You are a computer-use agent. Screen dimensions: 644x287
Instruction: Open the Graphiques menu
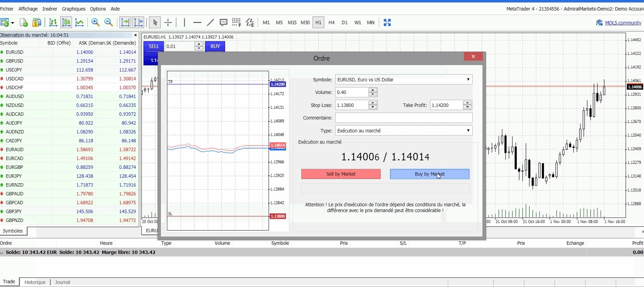tap(74, 9)
